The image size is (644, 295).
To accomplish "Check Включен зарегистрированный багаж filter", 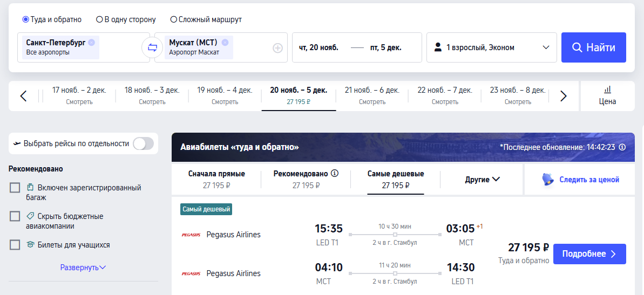I will tap(15, 188).
